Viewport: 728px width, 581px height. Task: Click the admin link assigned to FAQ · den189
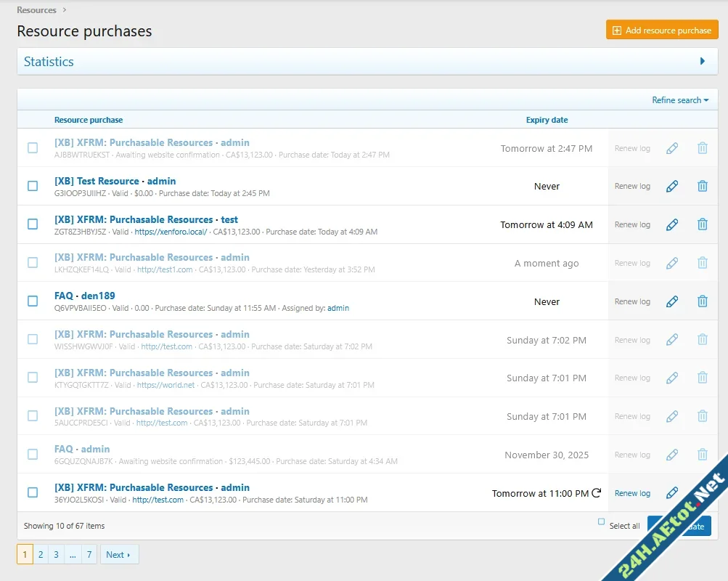click(338, 308)
